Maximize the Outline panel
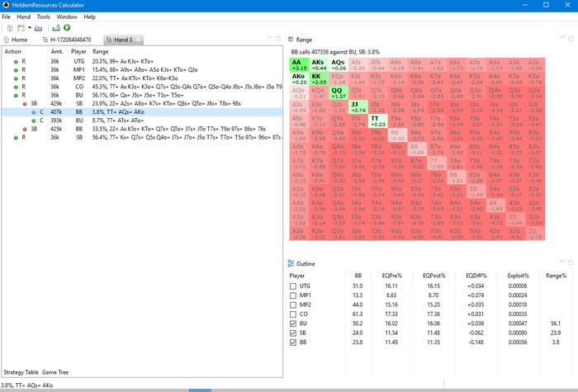 pyautogui.click(x=571, y=262)
